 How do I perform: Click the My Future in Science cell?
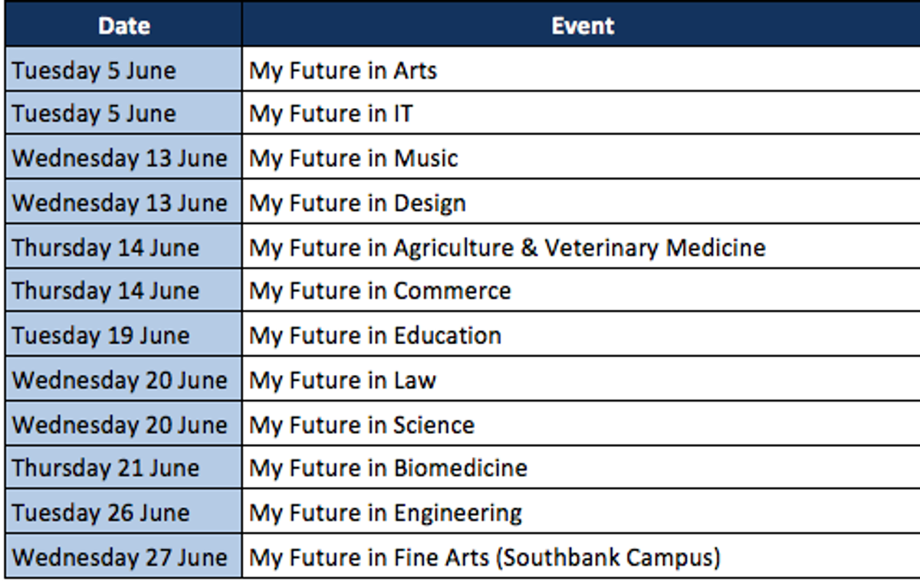click(x=581, y=424)
